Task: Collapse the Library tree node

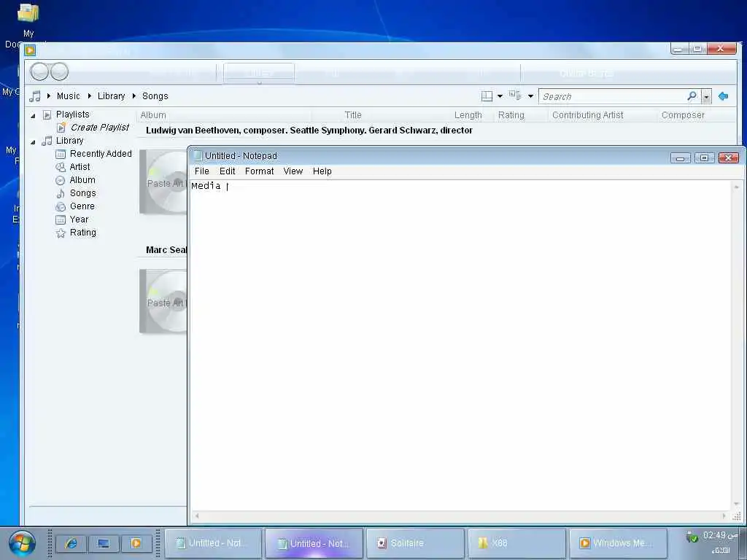Action: click(33, 141)
